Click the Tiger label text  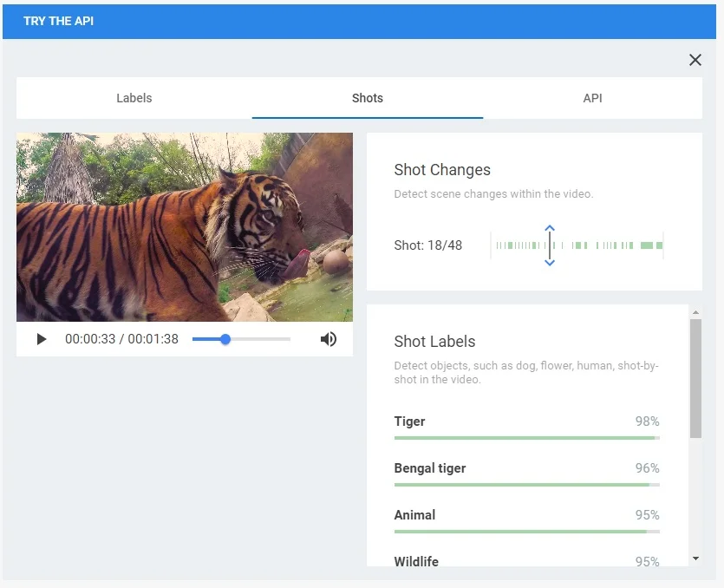[409, 421]
